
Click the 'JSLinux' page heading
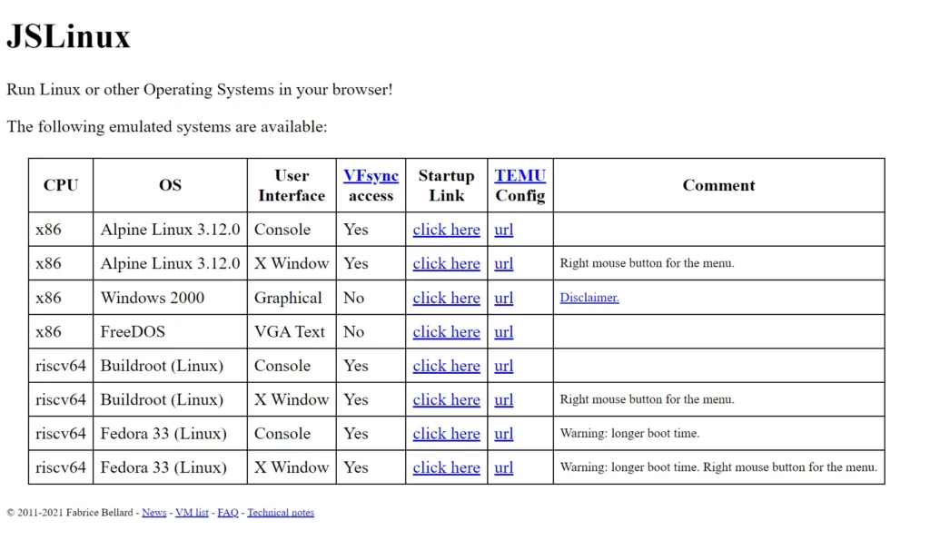[x=68, y=36]
